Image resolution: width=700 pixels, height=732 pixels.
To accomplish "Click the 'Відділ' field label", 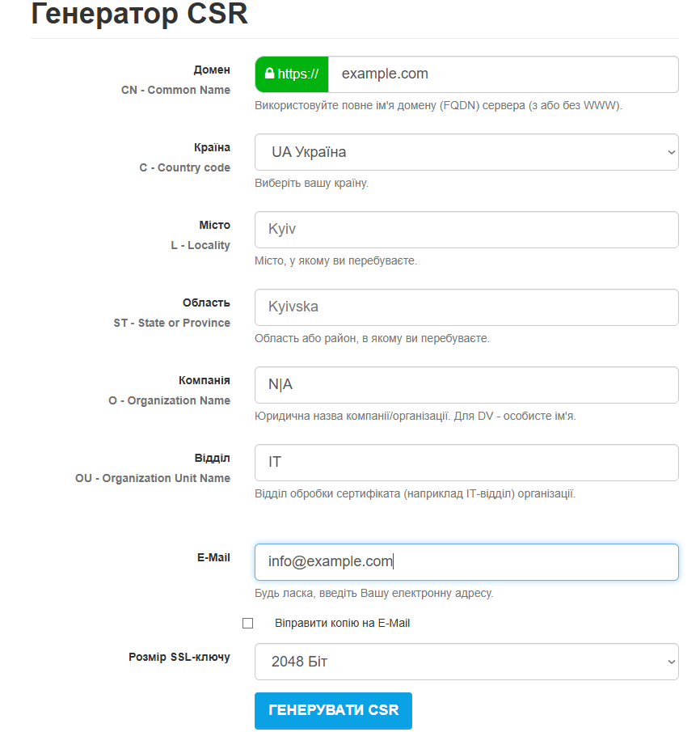I will (212, 458).
